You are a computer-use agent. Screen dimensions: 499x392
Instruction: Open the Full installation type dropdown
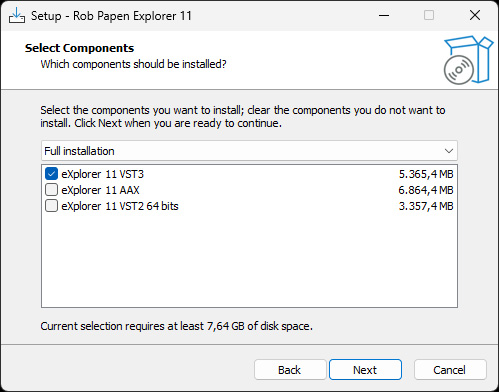pyautogui.click(x=249, y=151)
